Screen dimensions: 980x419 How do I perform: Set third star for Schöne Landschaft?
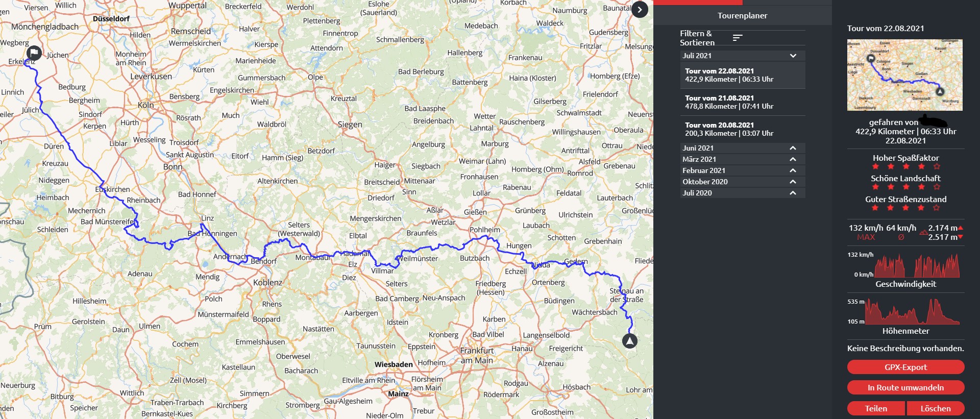pyautogui.click(x=906, y=187)
